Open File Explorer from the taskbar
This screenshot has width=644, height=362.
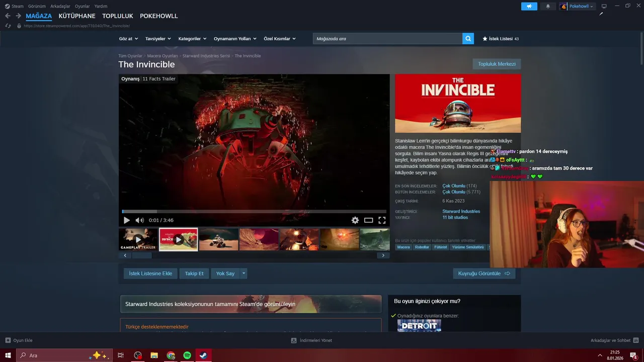pos(154,355)
